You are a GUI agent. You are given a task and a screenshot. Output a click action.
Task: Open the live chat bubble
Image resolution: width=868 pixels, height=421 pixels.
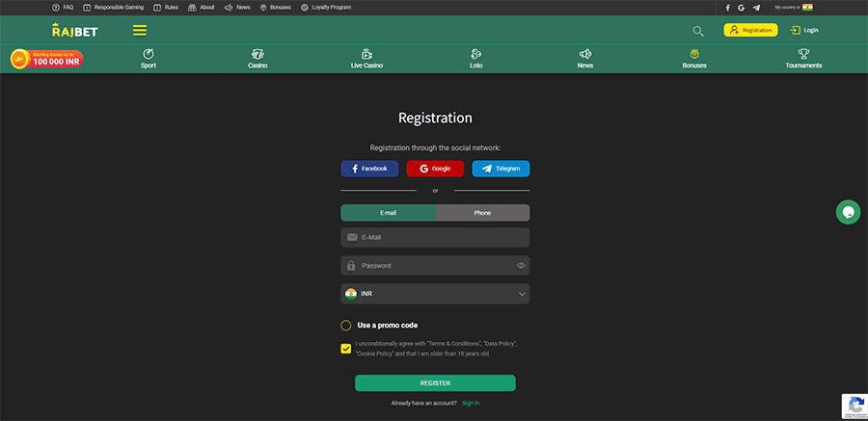click(848, 212)
